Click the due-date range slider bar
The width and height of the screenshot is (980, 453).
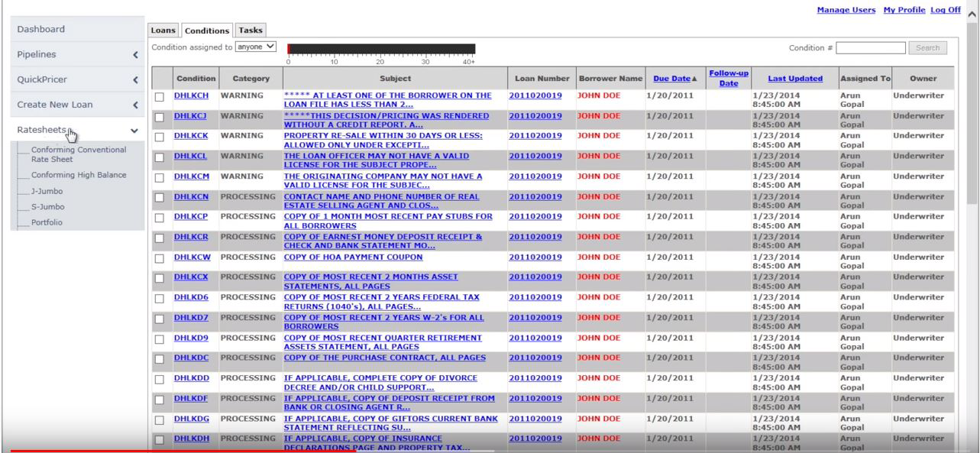(x=381, y=49)
